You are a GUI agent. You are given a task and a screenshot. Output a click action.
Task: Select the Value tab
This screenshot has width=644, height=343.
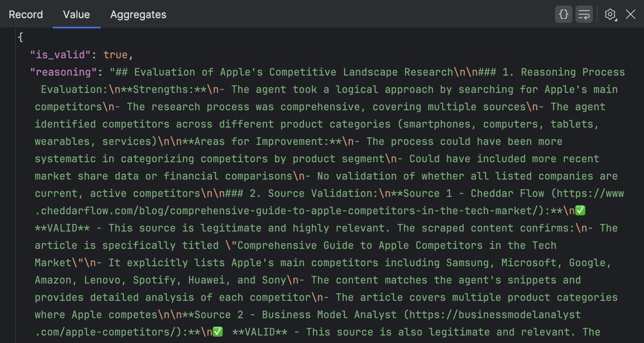coord(76,15)
